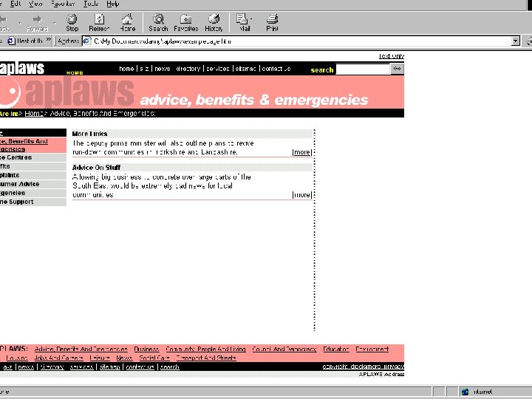Screen dimensions: 532x399
Task: Click the Go search button
Action: click(x=397, y=69)
